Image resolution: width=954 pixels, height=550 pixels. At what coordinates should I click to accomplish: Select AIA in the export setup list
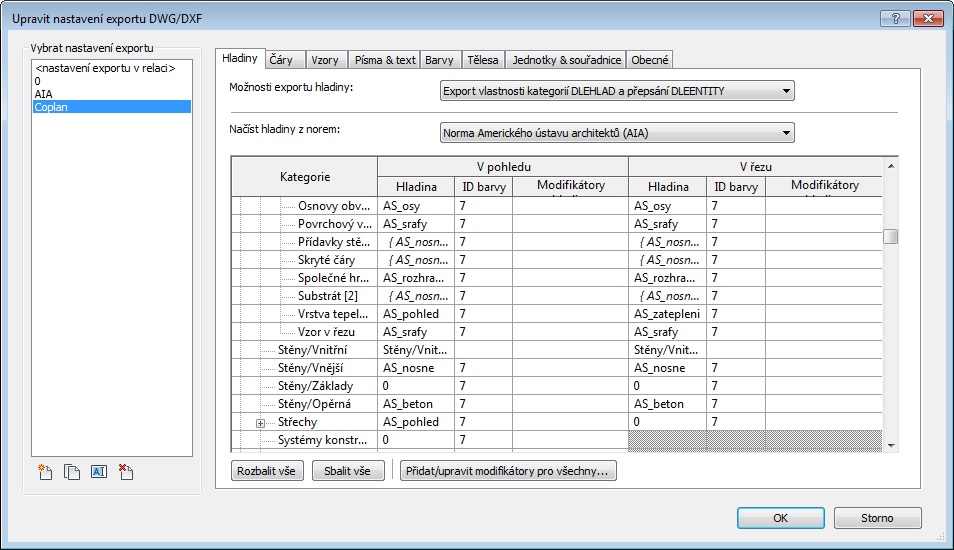pyautogui.click(x=44, y=93)
